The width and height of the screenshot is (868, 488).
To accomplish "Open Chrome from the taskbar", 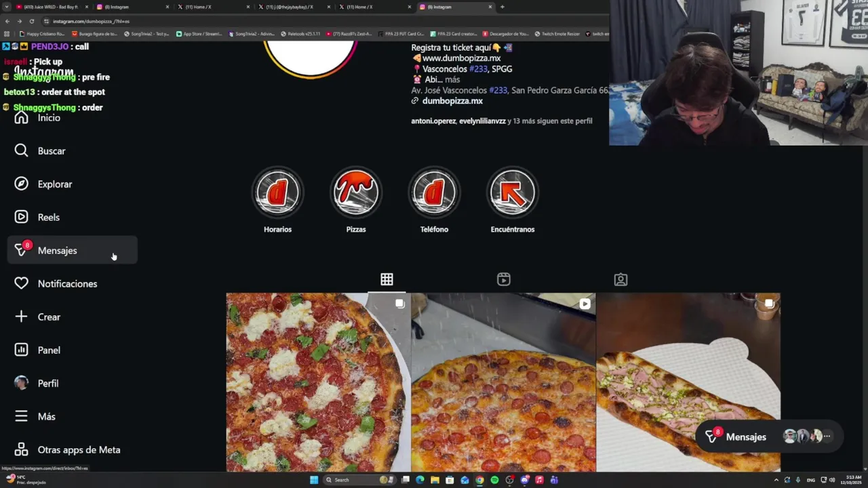I will point(479,480).
